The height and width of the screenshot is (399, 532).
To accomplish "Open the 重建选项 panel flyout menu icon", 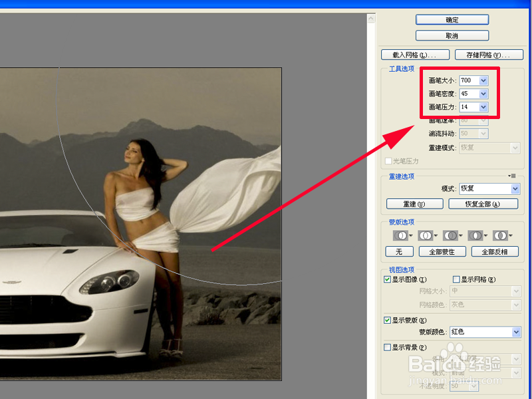I will (512, 176).
